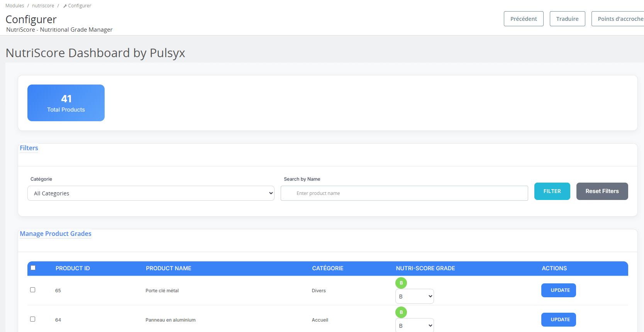Click the CATÉGORIE column header
Screen dimensions: 644x332
click(328, 268)
